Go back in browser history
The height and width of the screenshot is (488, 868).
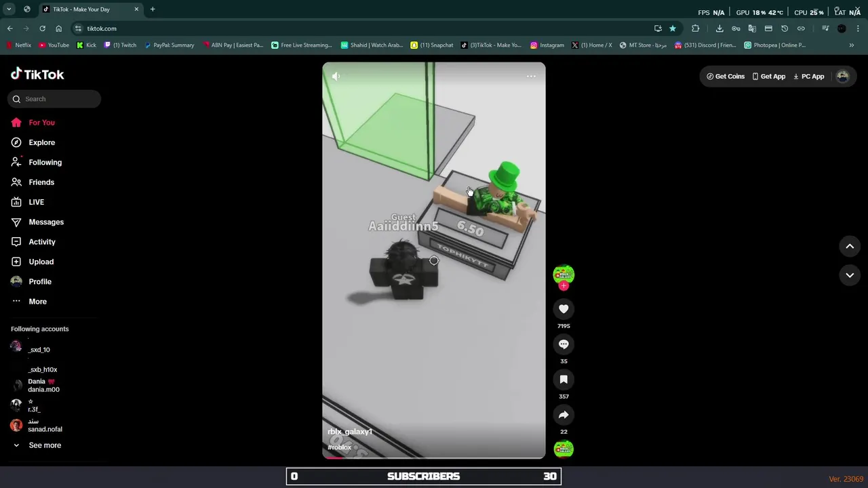click(x=9, y=28)
